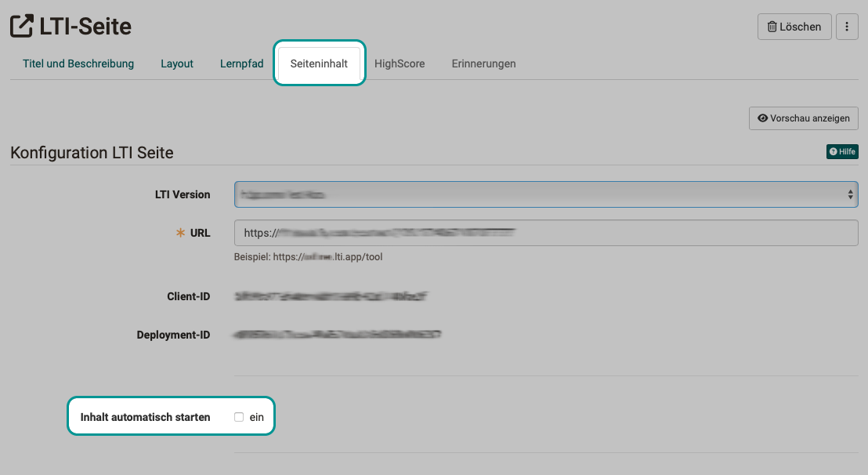Open the Layout tab
Viewport: 868px width, 475px height.
click(x=177, y=63)
